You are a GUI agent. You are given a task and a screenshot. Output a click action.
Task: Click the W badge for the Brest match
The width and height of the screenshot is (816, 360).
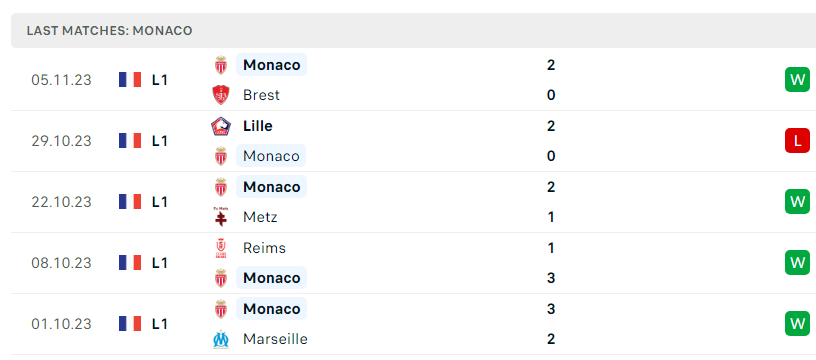[x=797, y=80]
